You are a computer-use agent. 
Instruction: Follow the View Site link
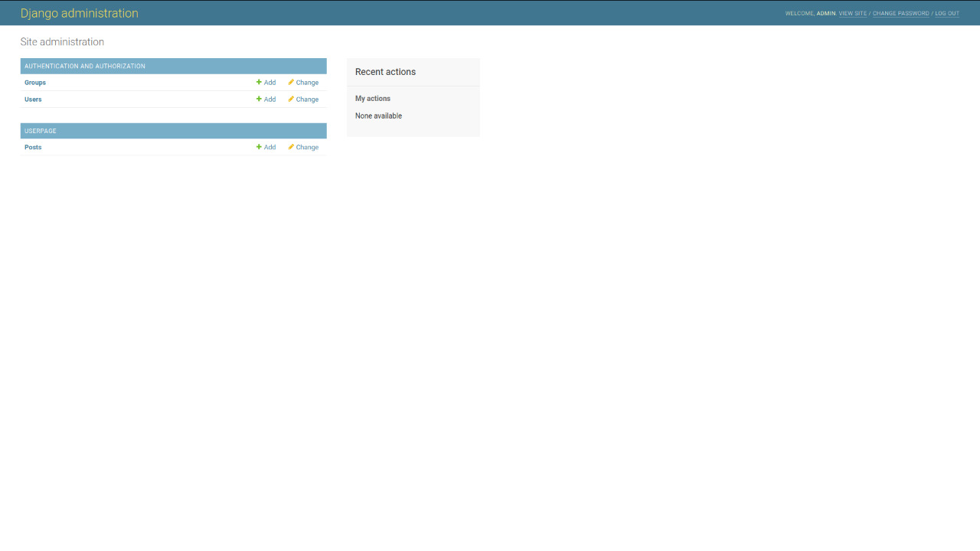pos(852,14)
